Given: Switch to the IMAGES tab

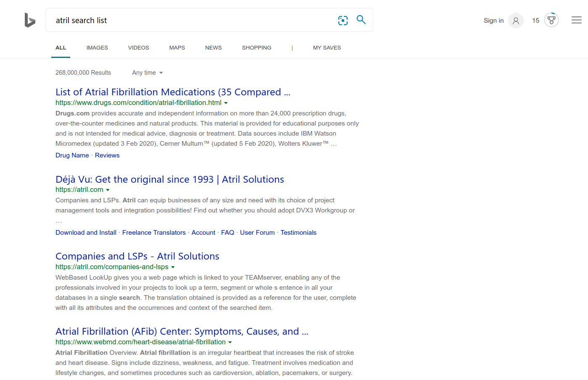Looking at the screenshot, I should click(x=97, y=48).
